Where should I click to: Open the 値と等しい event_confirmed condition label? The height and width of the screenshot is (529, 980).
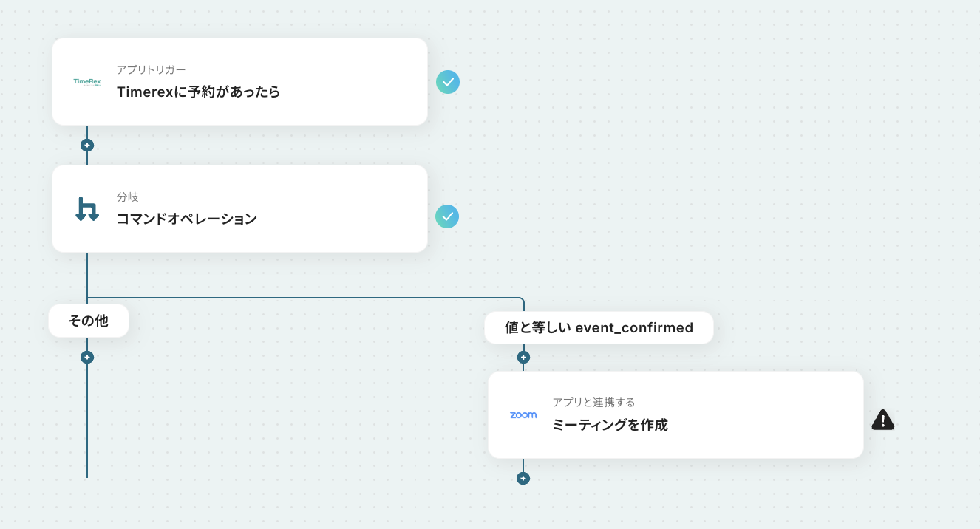[x=599, y=327]
